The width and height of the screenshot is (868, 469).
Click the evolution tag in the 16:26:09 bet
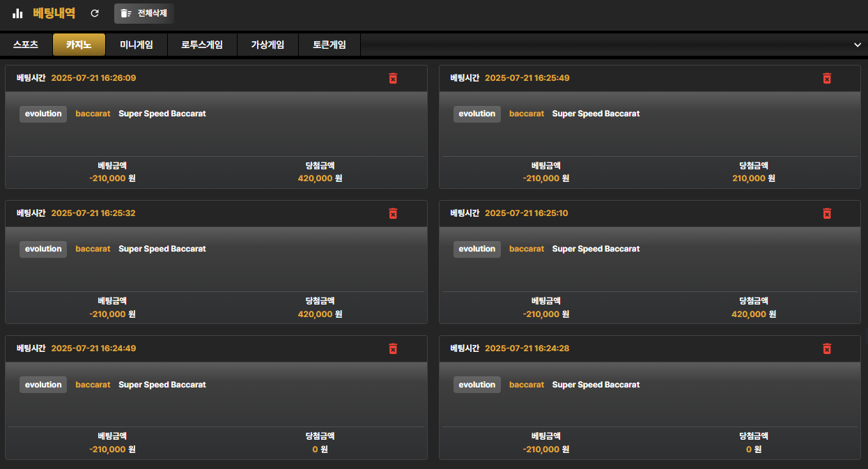click(x=43, y=114)
